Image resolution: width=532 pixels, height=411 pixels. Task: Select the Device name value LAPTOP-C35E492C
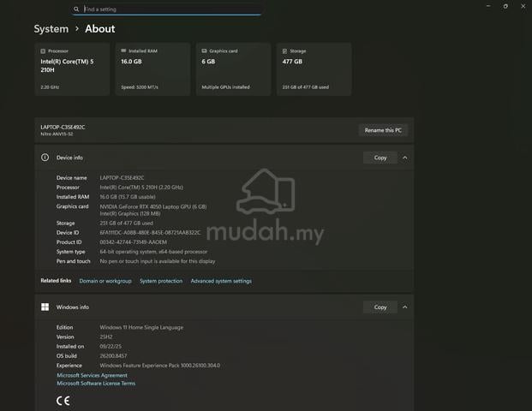pos(122,178)
